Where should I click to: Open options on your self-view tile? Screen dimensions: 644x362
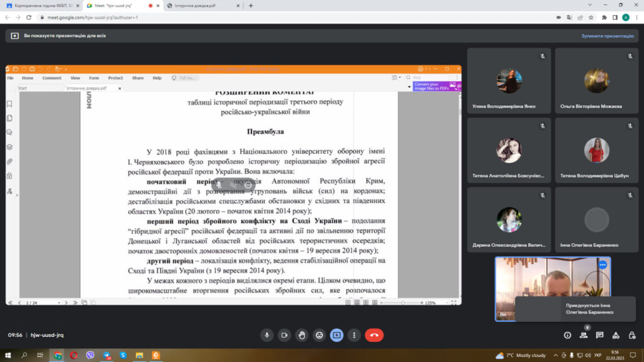click(x=602, y=265)
